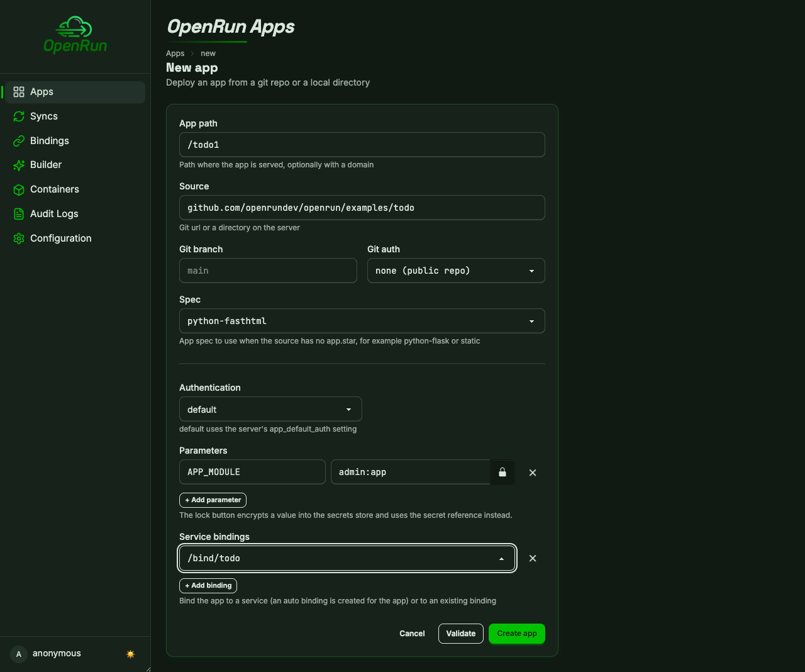Click the anonymous user avatar
Screen dimensions: 805x672
click(x=19, y=654)
